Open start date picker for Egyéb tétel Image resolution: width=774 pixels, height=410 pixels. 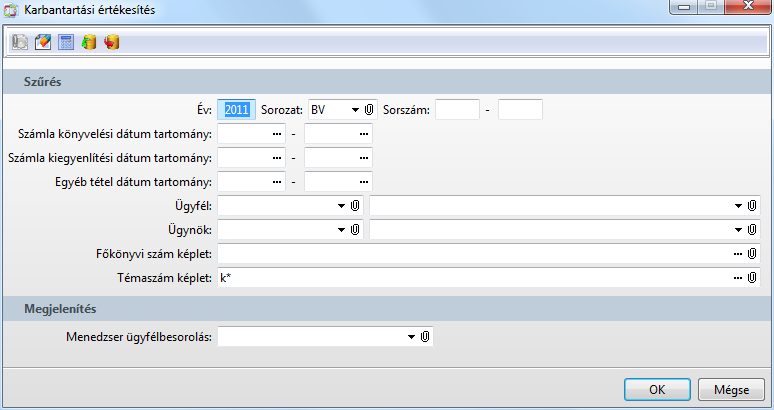click(277, 182)
